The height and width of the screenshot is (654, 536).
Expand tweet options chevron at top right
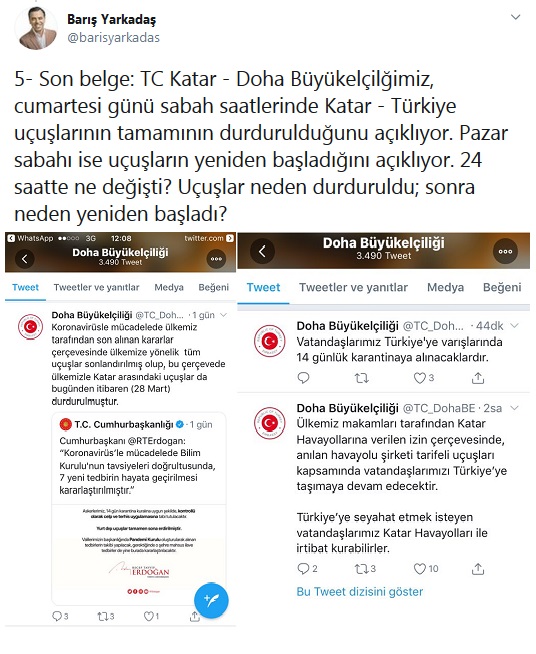coord(516,17)
